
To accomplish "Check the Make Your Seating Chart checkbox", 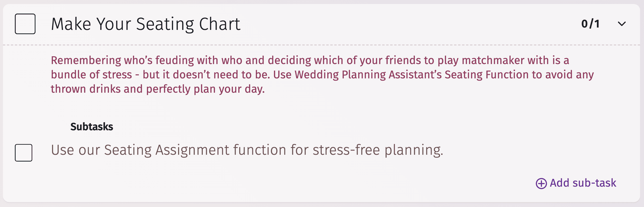I will click(x=25, y=24).
